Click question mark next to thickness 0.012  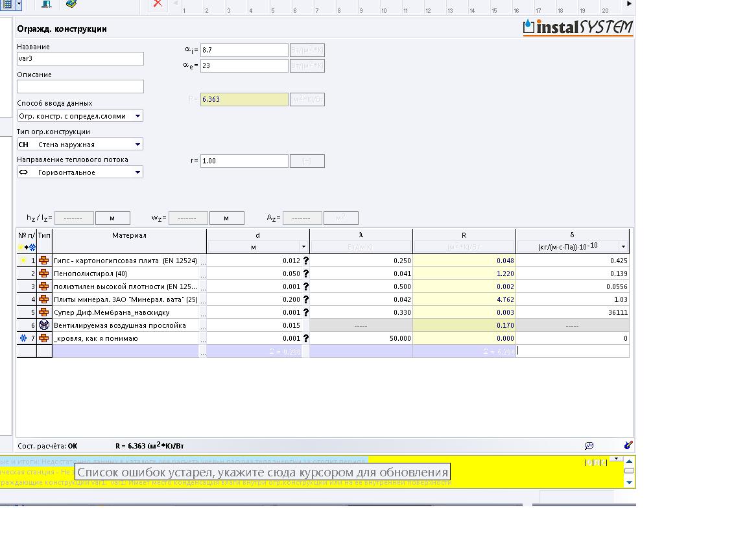coord(306,261)
